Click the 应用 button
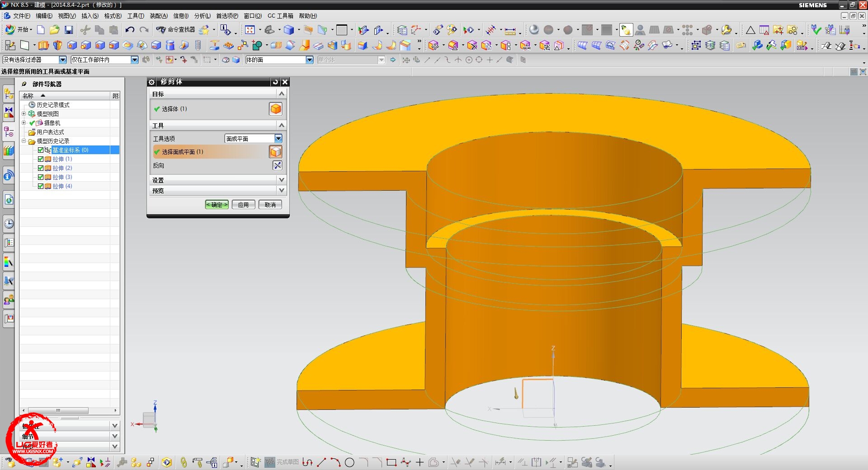Image resolution: width=868 pixels, height=470 pixels. (x=243, y=205)
